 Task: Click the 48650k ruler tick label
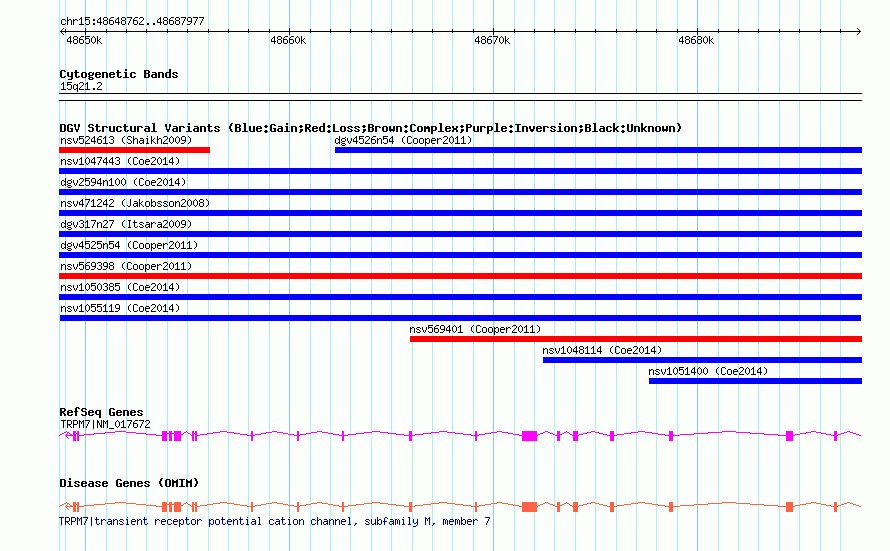tap(84, 40)
